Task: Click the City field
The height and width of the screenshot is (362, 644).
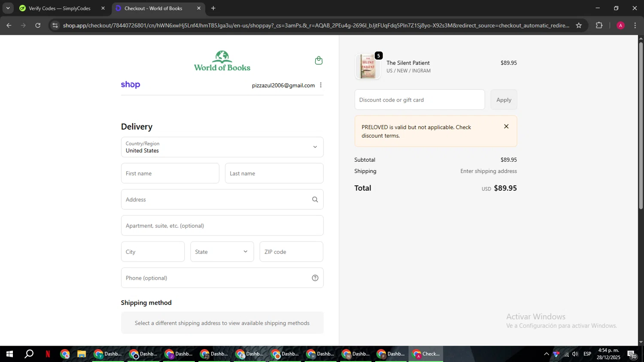Action: point(153,252)
